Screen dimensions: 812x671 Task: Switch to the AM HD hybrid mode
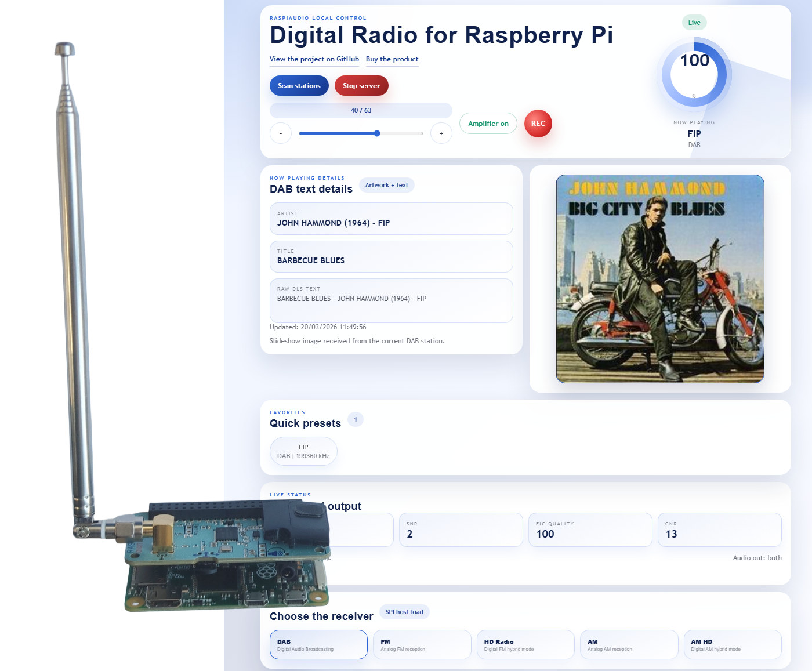[733, 644]
